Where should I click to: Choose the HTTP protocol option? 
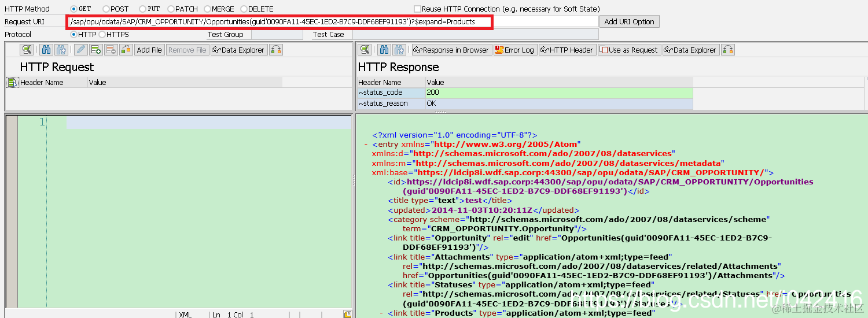pos(73,35)
